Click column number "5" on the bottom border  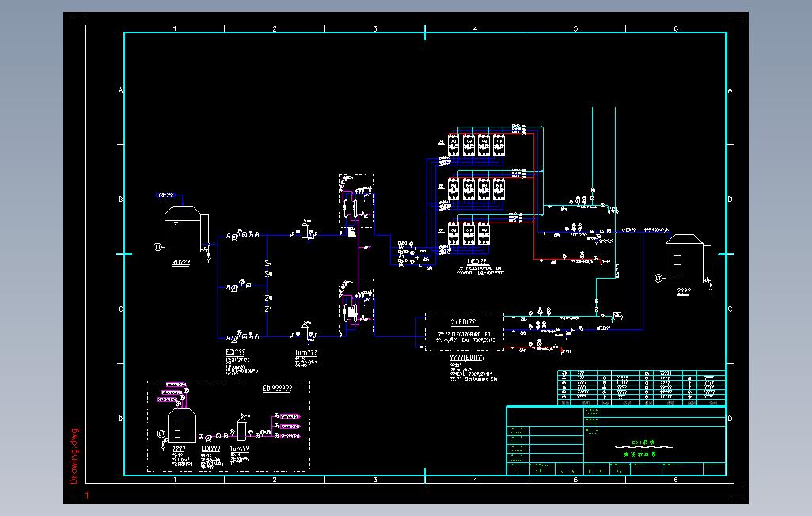tap(575, 480)
